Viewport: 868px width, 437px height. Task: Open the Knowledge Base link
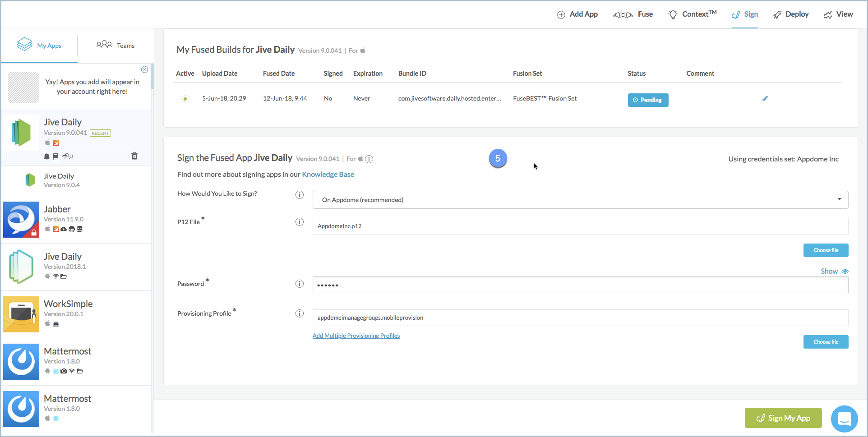pos(328,175)
